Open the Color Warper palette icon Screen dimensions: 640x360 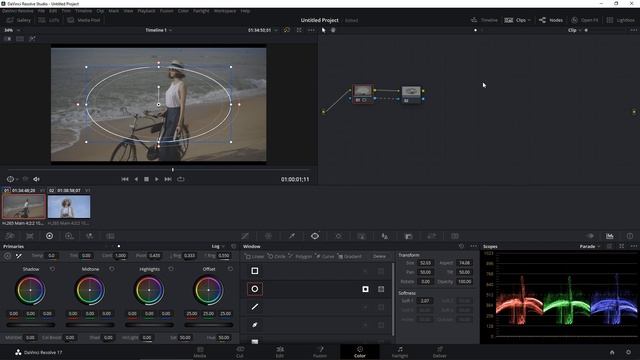tap(268, 236)
